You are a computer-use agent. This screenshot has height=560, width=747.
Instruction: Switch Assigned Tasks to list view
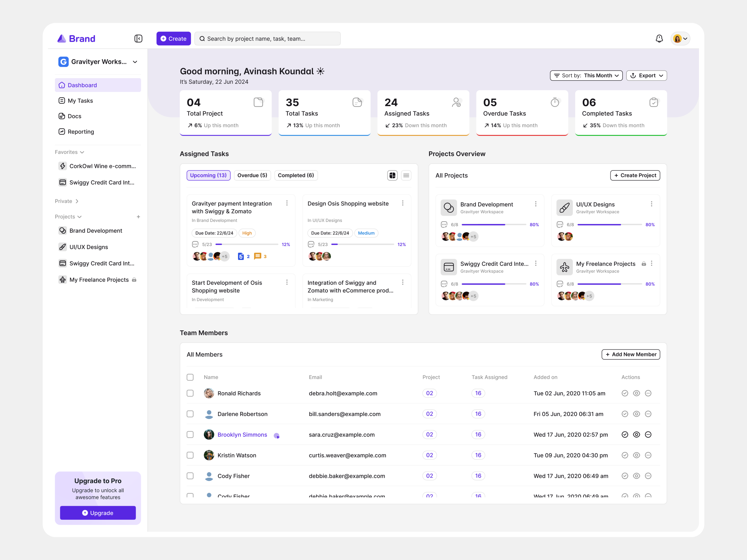coord(406,175)
